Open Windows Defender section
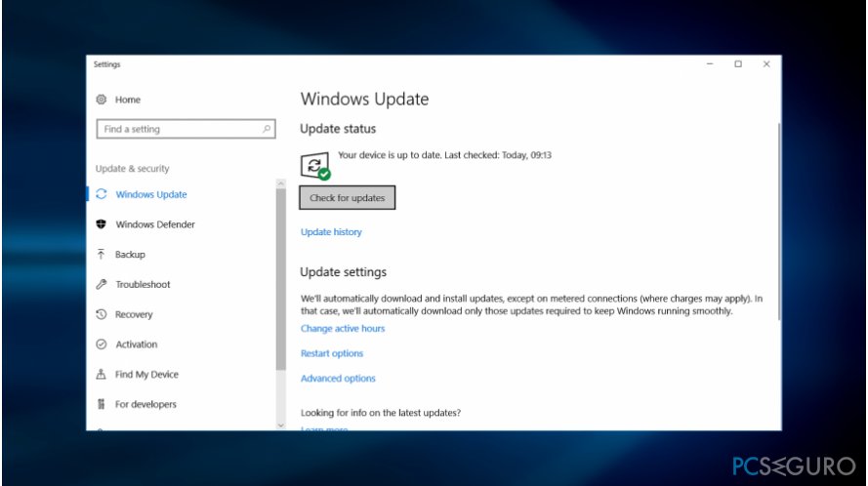Screen dimensions: 868x486 (x=155, y=224)
